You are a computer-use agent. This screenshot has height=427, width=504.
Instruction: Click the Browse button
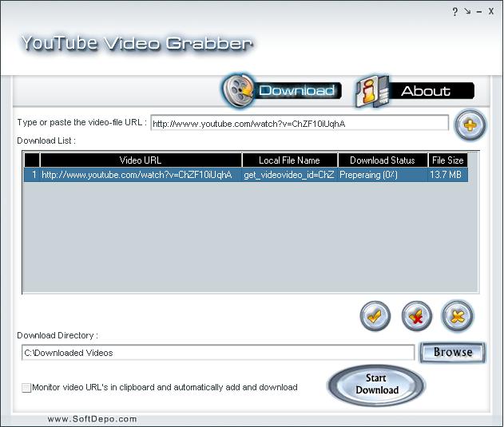(453, 353)
